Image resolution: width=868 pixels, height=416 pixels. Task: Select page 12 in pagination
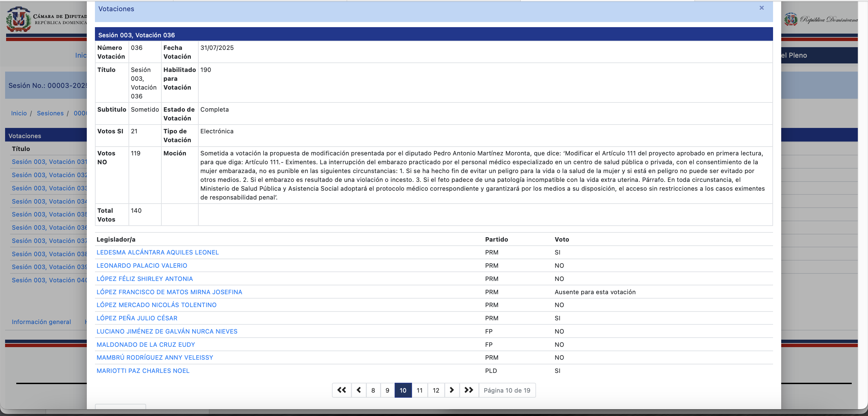pos(436,390)
